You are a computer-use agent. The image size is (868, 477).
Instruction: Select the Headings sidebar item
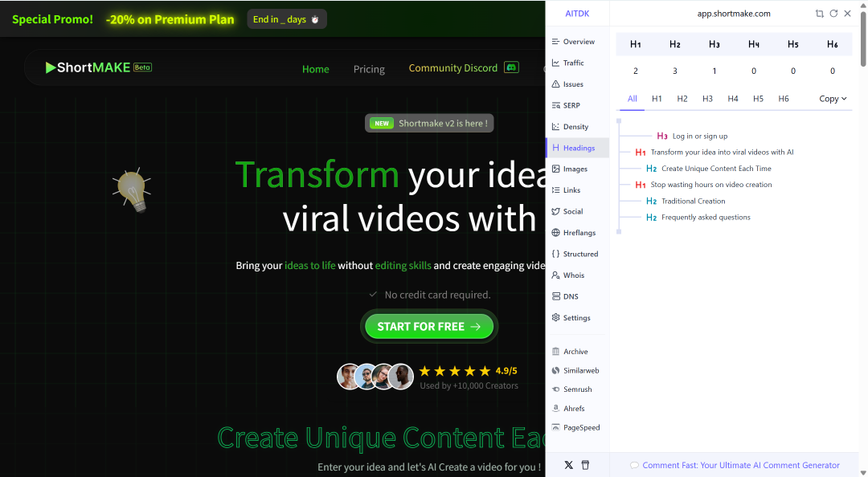[x=577, y=148]
